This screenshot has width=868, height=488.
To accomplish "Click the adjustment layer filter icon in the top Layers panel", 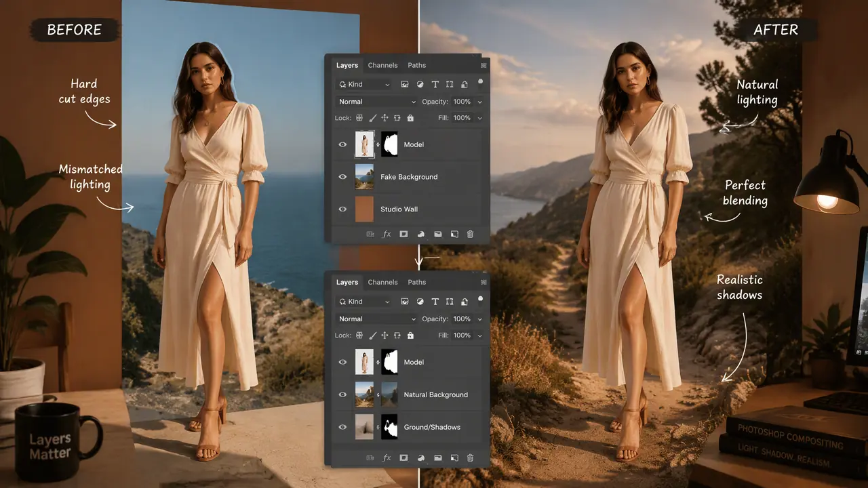I will [420, 85].
